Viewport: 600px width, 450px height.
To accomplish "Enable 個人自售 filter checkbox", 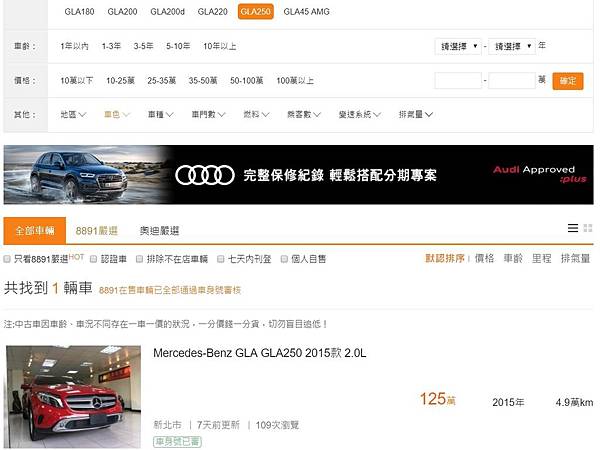I will (284, 259).
